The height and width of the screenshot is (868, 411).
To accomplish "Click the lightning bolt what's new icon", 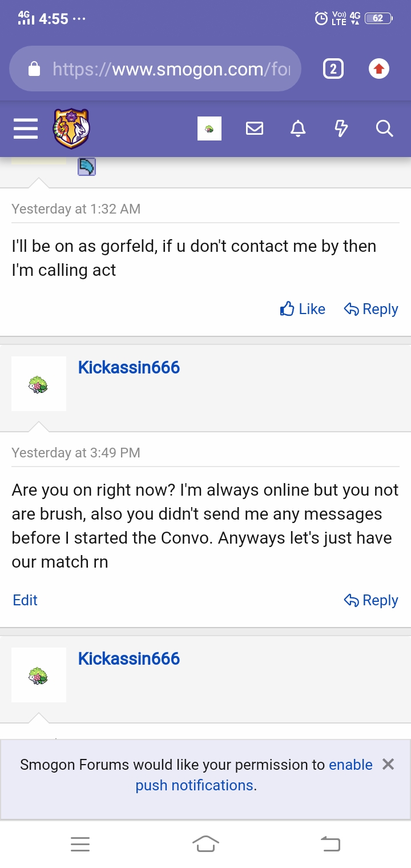I will coord(341,129).
